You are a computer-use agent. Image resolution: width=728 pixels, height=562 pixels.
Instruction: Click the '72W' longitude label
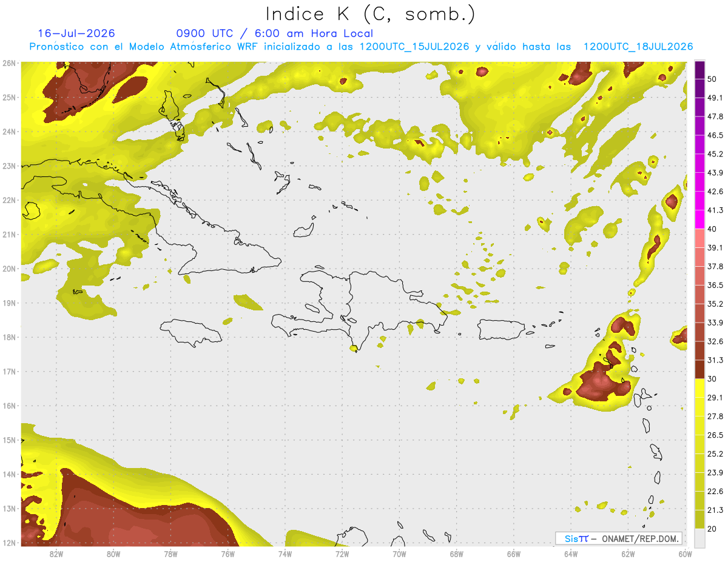pyautogui.click(x=342, y=554)
